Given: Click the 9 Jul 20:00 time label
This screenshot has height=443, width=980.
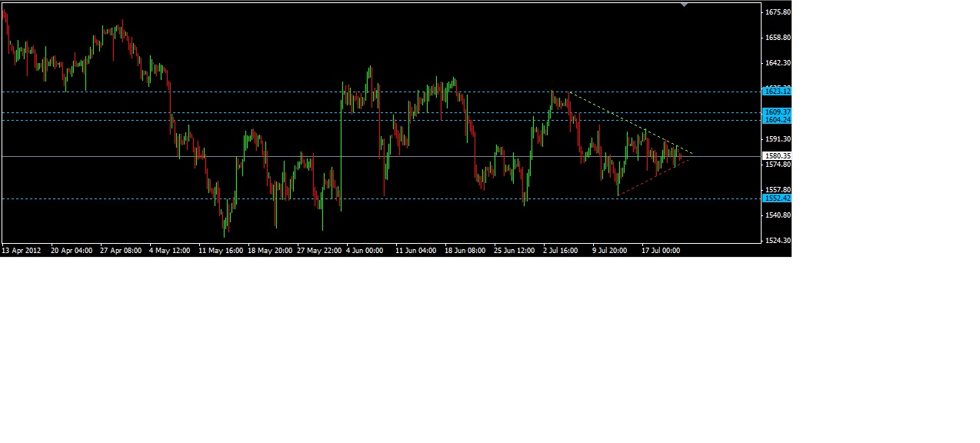Looking at the screenshot, I should tap(610, 250).
